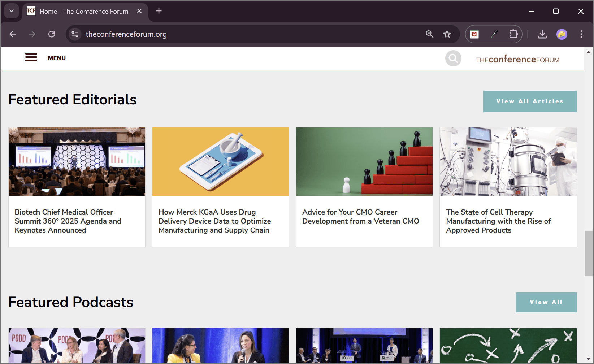
Task: Read The State of Cell Therapy article
Action: point(498,221)
